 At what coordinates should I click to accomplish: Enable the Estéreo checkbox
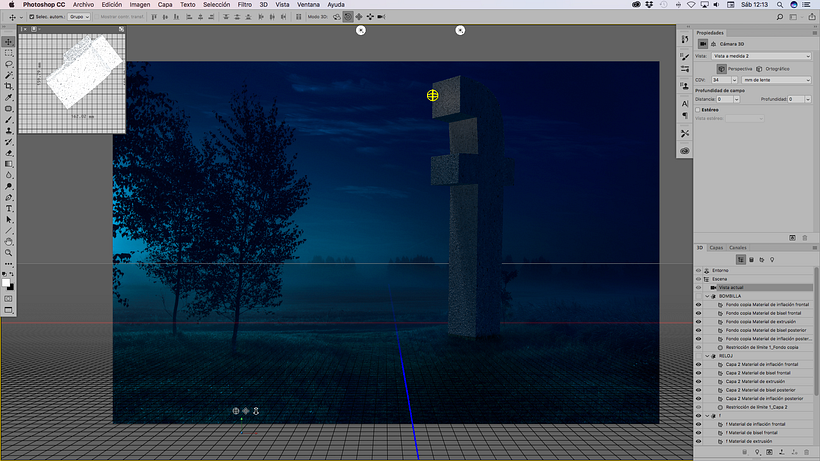point(697,110)
